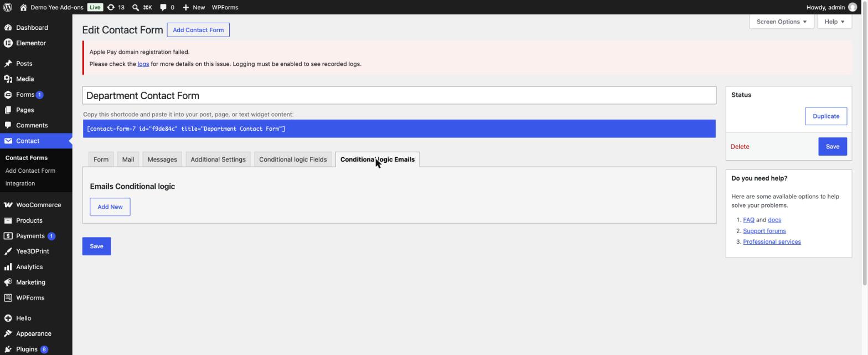The height and width of the screenshot is (355, 868).
Task: Click Howdy, admin account menu
Action: click(831, 7)
